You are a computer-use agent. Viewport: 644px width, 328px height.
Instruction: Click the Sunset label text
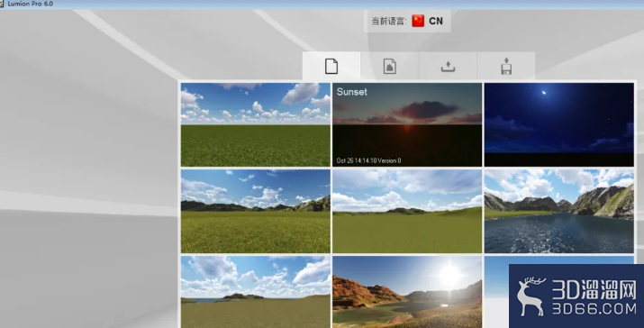click(351, 92)
